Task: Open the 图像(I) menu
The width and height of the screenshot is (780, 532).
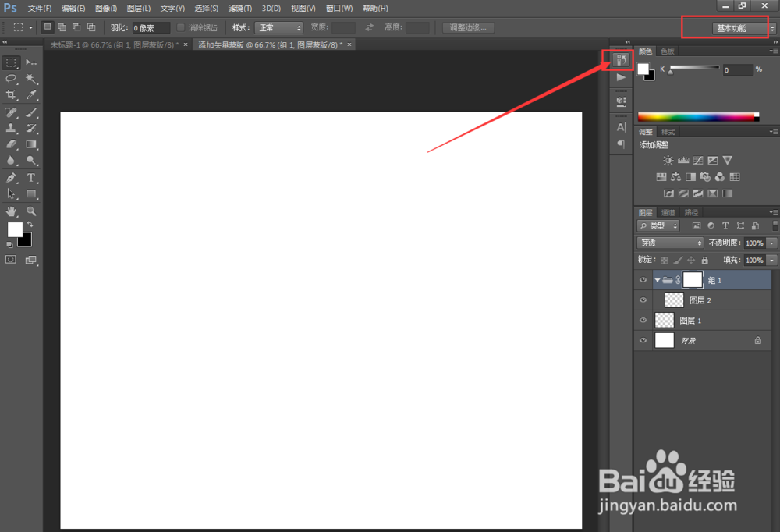Action: click(x=106, y=9)
